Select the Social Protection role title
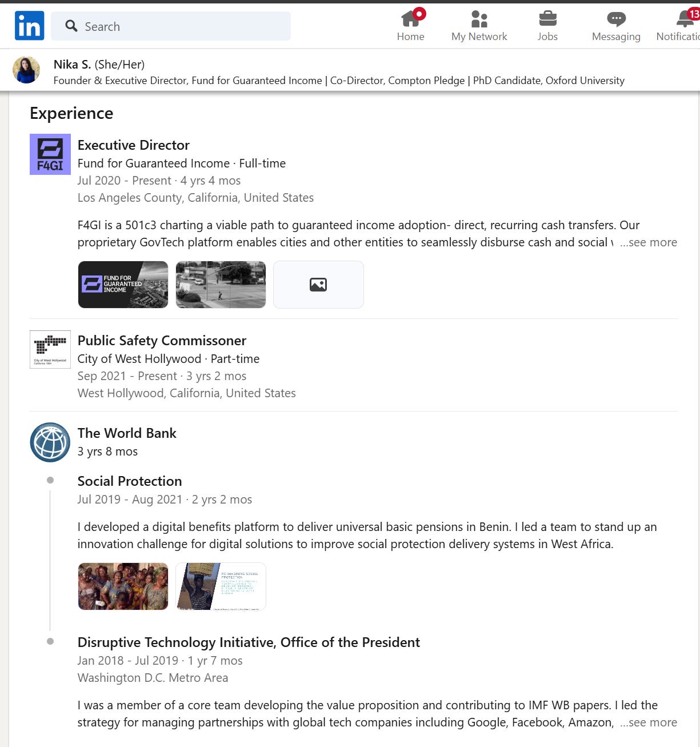This screenshot has width=700, height=747. 130,481
